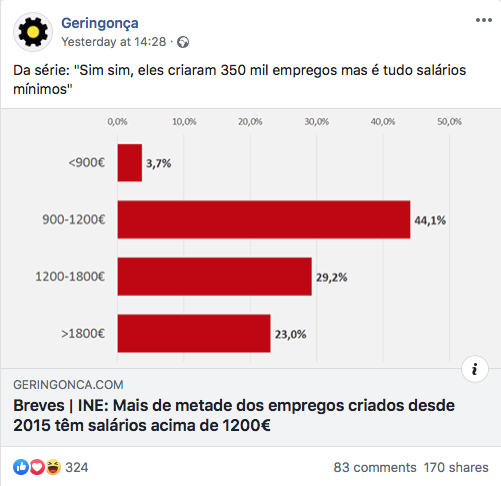Click the 29,2% bar for 1200-1800€
The image size is (501, 486).
point(214,277)
